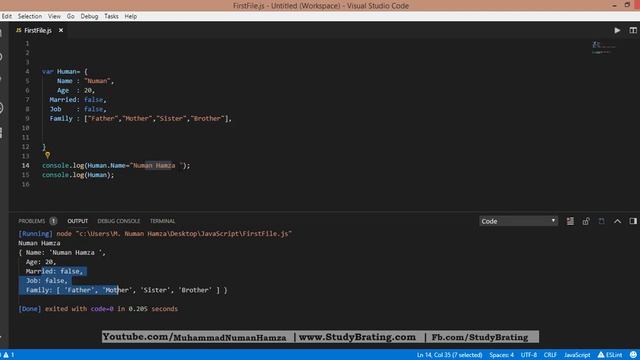Open the Code output channel dropdown
This screenshot has height=360, width=640.
[x=518, y=221]
